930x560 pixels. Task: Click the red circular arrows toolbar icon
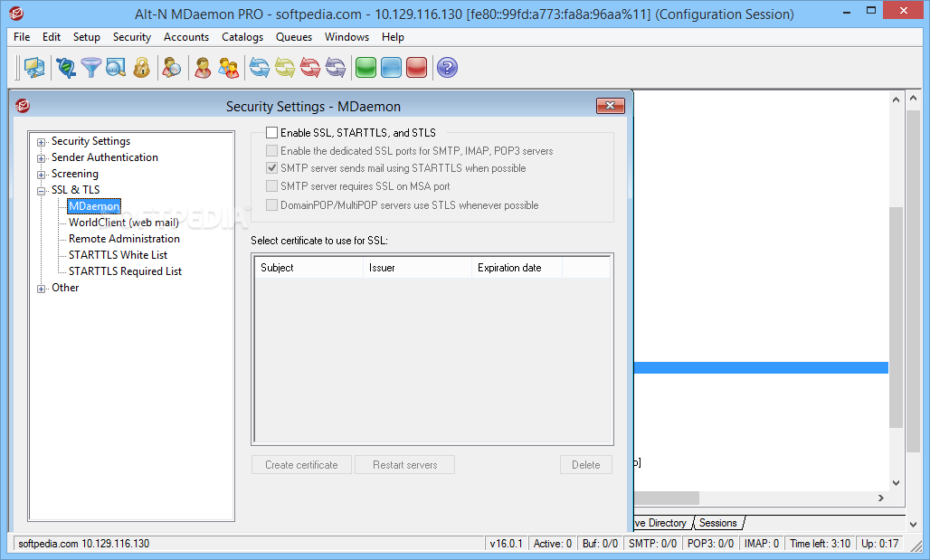pos(310,68)
